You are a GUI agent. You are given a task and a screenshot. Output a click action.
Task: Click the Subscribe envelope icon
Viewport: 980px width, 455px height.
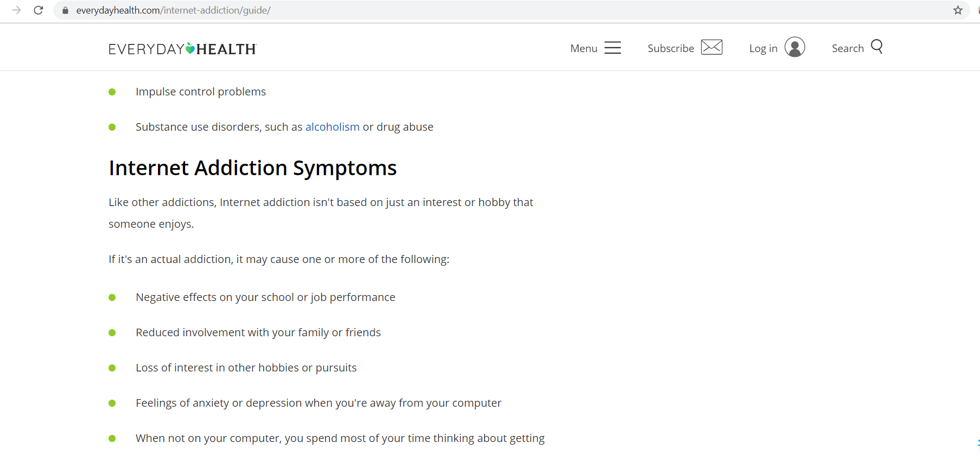[711, 47]
